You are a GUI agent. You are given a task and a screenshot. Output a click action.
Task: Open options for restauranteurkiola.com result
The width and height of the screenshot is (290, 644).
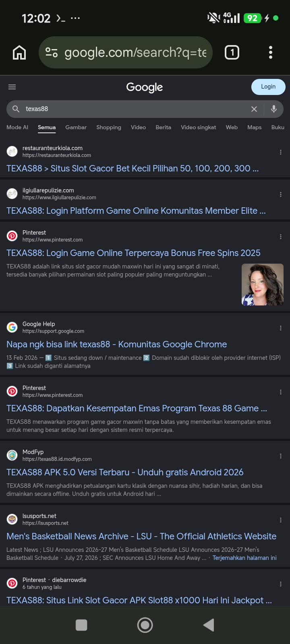(x=281, y=152)
